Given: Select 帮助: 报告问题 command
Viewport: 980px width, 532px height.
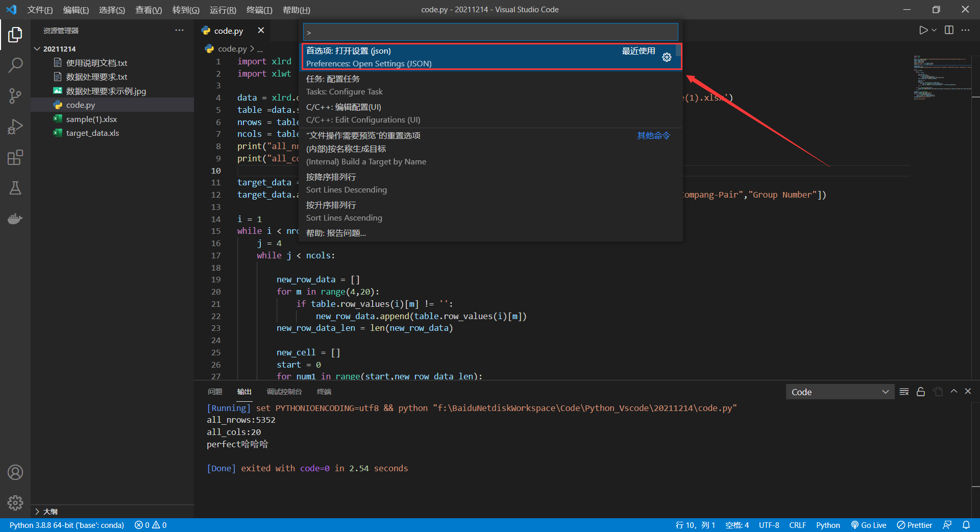Looking at the screenshot, I should (491, 233).
